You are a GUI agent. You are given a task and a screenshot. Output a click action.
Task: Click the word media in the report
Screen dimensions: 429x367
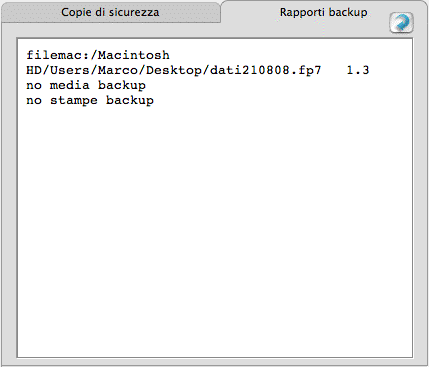tap(70, 85)
